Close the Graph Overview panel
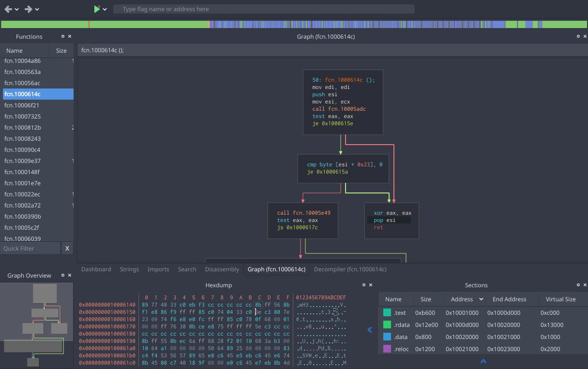The height and width of the screenshot is (369, 588). 70,275
